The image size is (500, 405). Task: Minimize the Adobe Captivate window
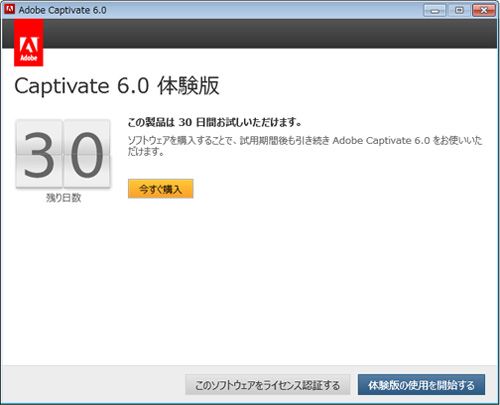[x=434, y=11]
